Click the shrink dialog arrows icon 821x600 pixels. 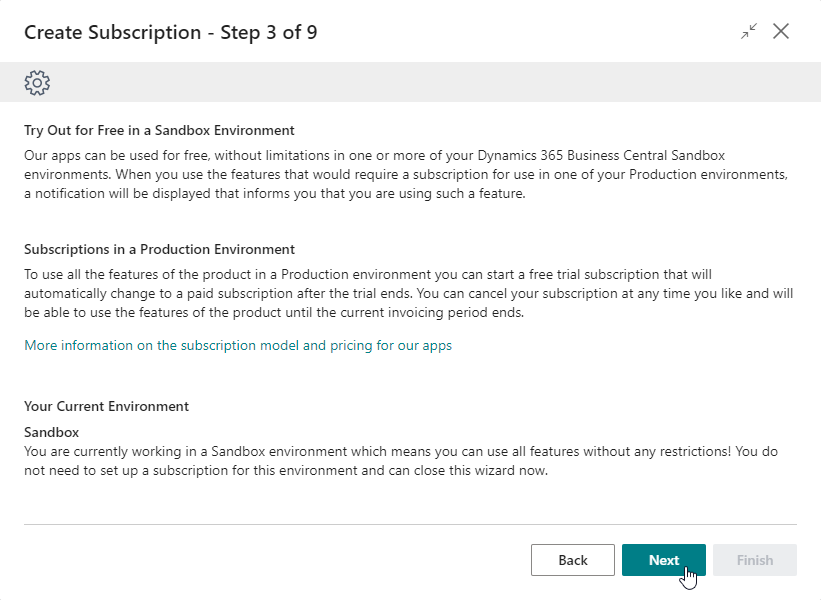(x=749, y=32)
